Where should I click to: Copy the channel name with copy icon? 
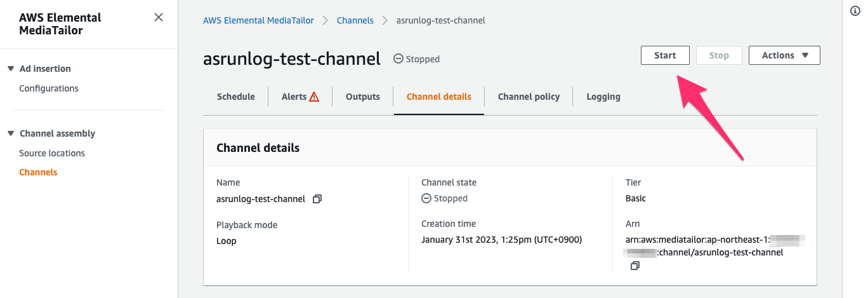317,199
